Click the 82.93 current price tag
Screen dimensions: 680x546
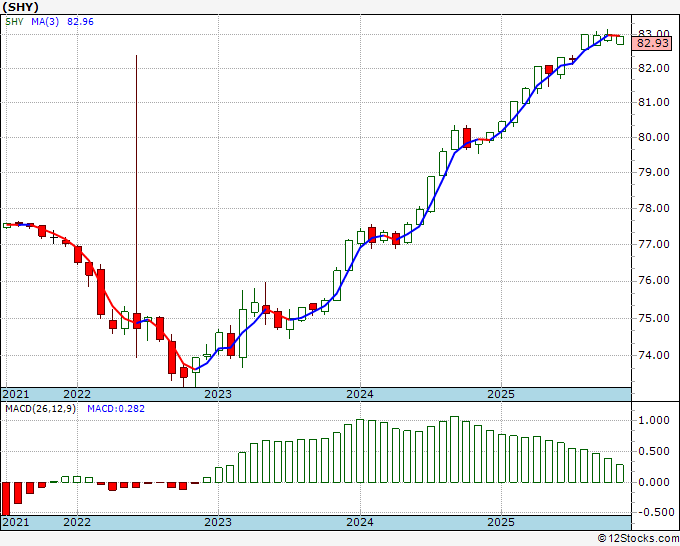pyautogui.click(x=653, y=43)
